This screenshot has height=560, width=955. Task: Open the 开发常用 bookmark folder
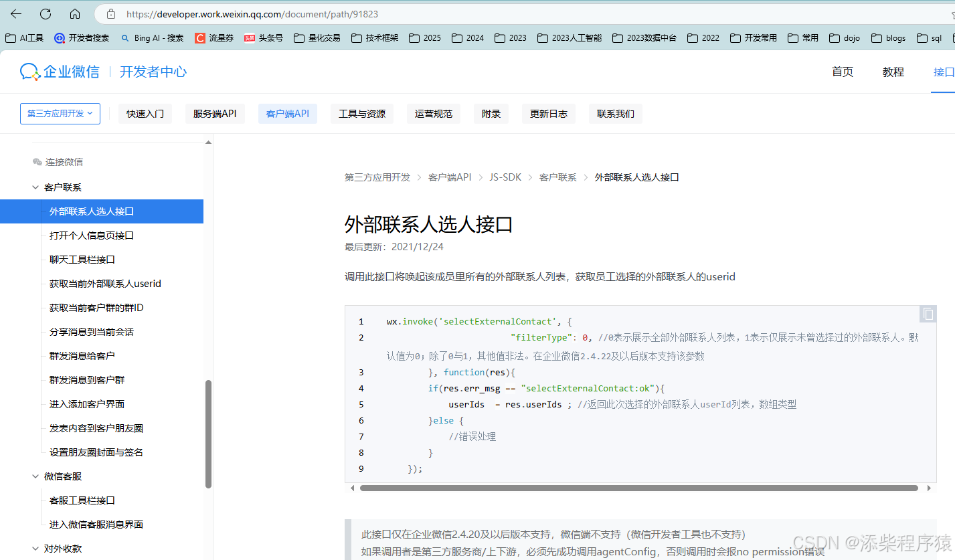(x=754, y=38)
